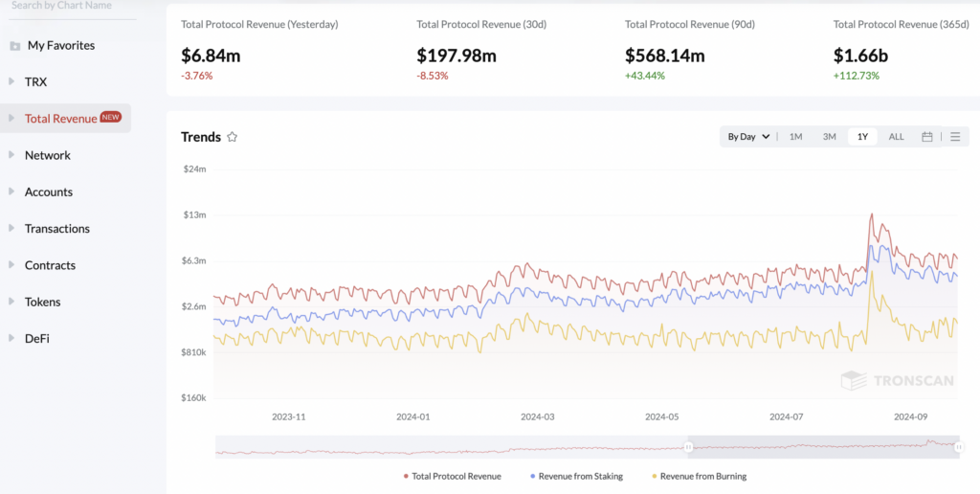Expand the Contracts category arrow
The image size is (980, 494).
coord(11,264)
